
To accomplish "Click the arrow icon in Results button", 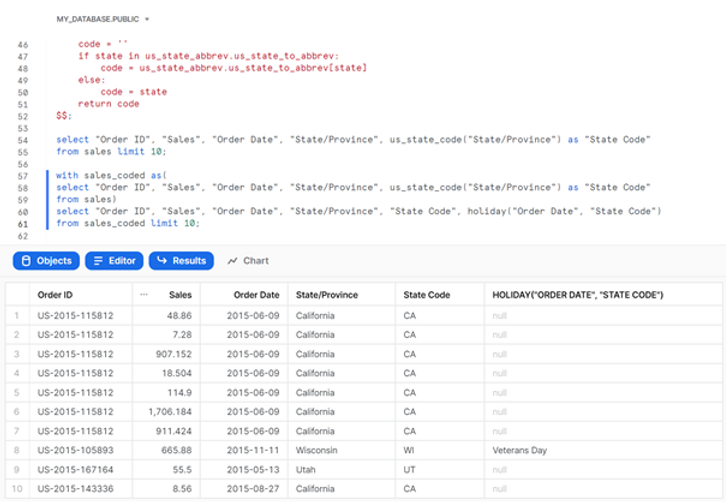I will point(162,260).
